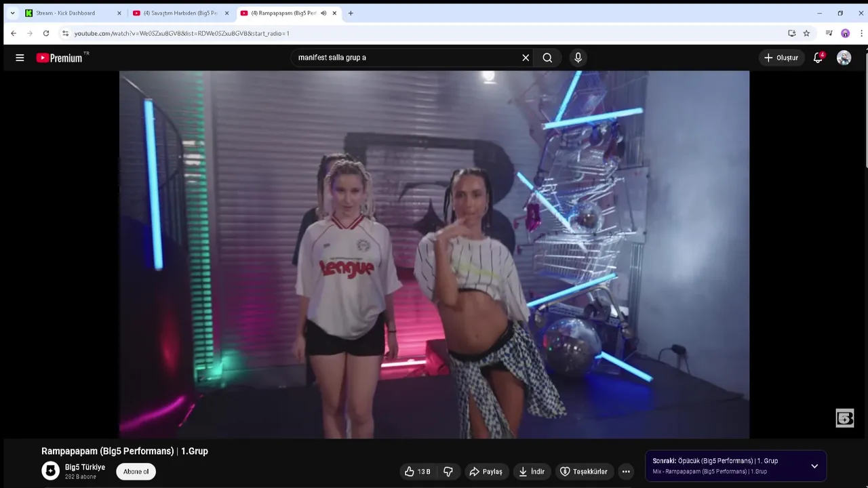The width and height of the screenshot is (868, 488).
Task: Mute the tab via speaker icon
Action: coord(323,13)
